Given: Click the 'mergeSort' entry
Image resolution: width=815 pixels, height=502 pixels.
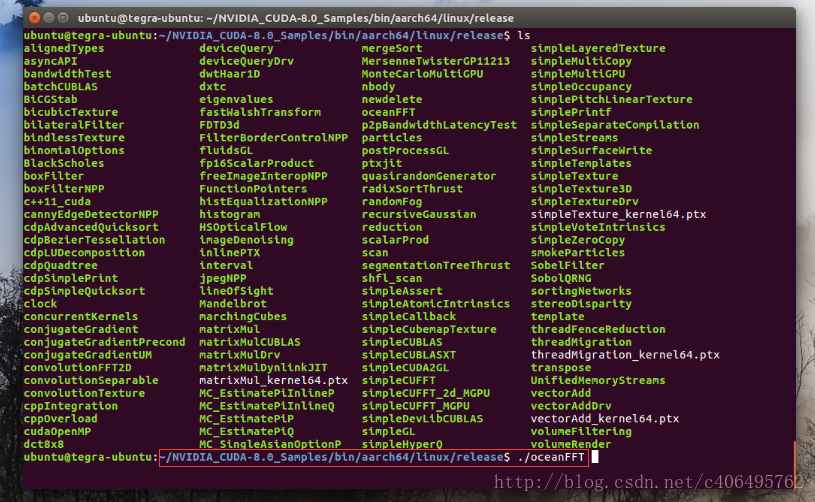Looking at the screenshot, I should point(392,48).
